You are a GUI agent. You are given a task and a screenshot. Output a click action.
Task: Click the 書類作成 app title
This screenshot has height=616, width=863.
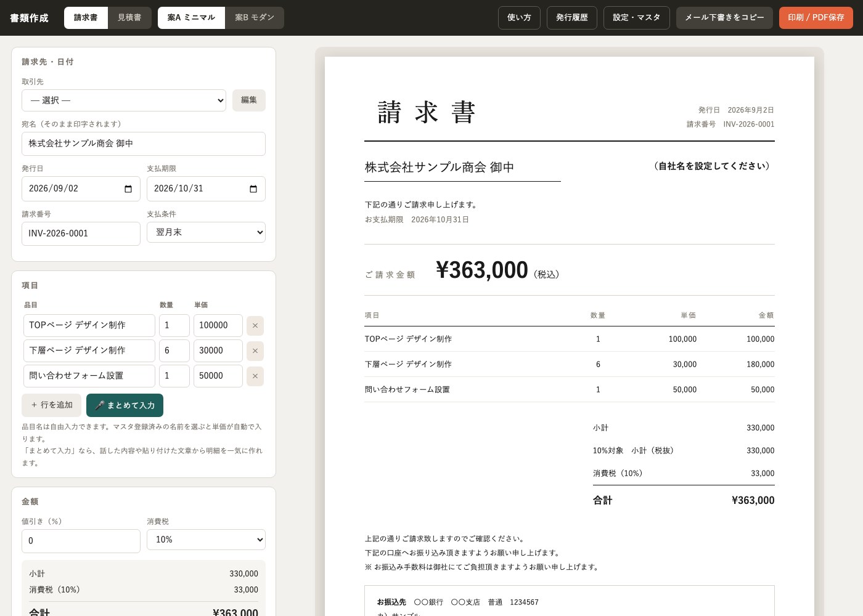click(29, 18)
